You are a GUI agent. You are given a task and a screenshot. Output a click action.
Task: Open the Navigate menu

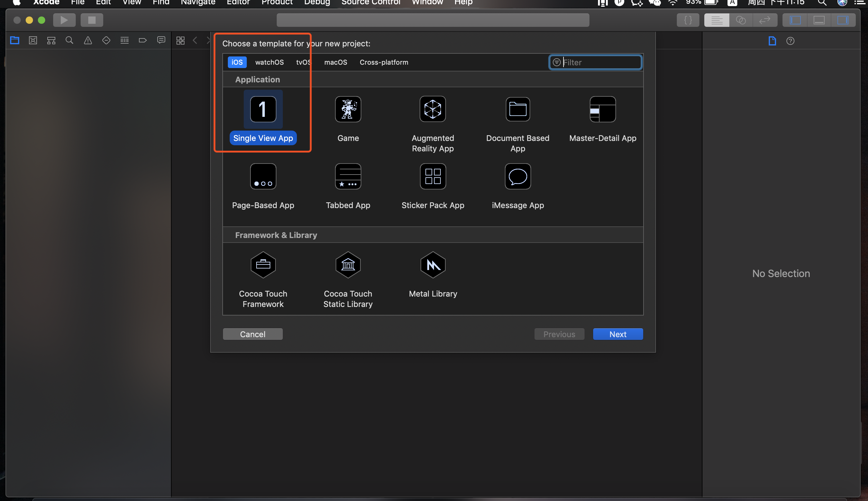[x=198, y=2]
